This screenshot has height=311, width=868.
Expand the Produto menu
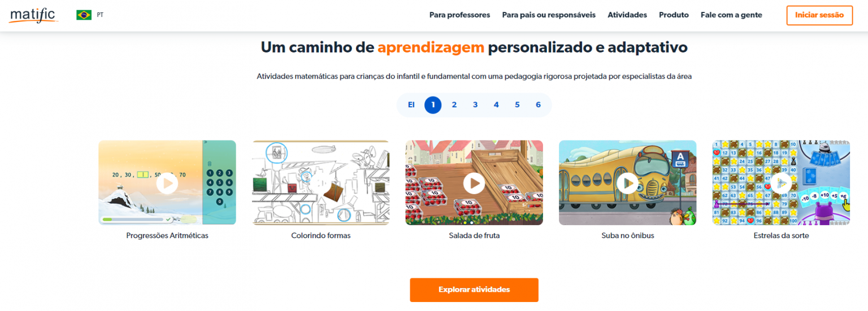coord(674,15)
